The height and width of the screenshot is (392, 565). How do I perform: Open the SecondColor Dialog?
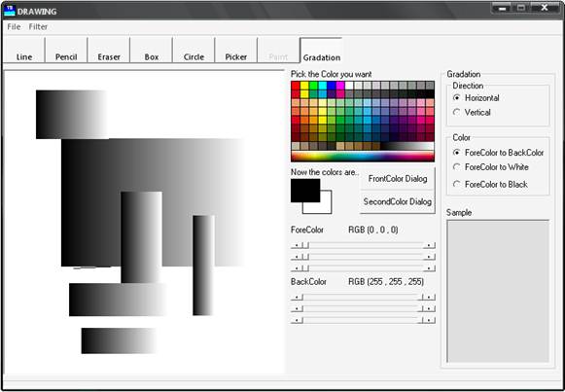click(398, 201)
